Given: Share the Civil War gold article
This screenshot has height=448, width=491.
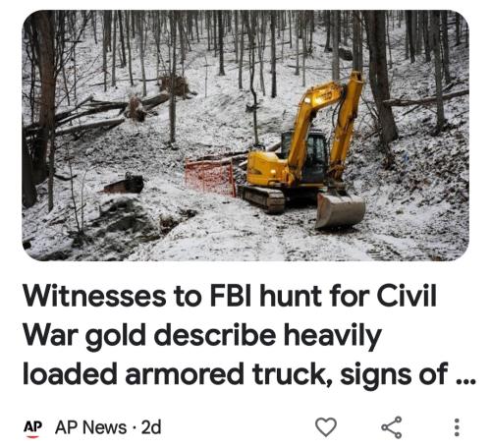Looking at the screenshot, I should click(392, 427).
